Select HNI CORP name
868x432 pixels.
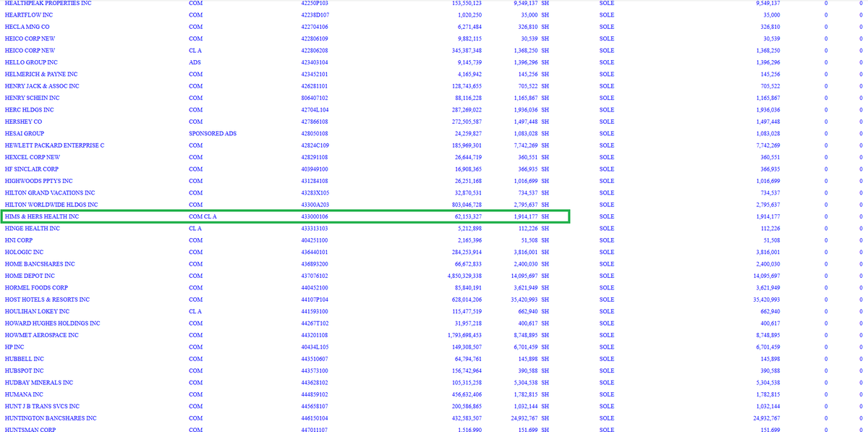pos(18,240)
